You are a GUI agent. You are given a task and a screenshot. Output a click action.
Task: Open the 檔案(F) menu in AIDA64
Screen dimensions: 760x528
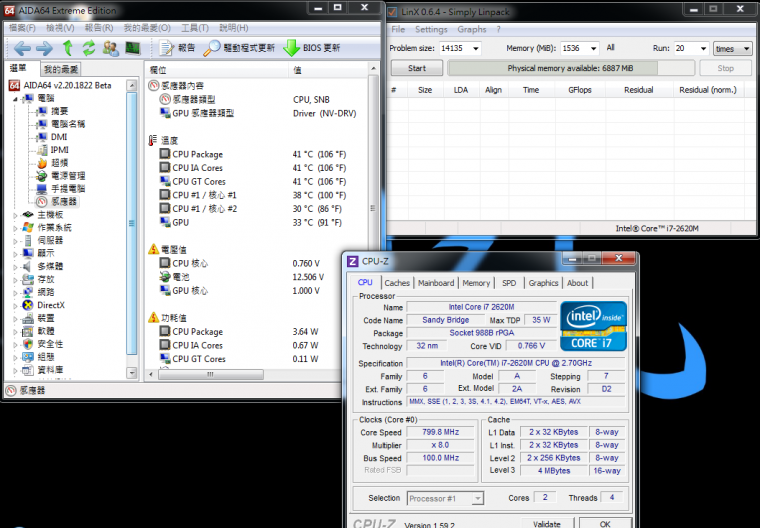[22, 28]
